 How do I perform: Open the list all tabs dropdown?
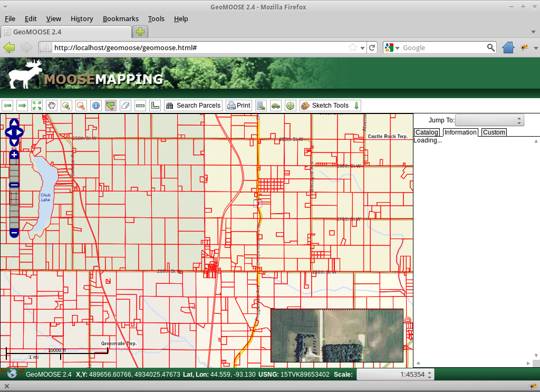533,32
